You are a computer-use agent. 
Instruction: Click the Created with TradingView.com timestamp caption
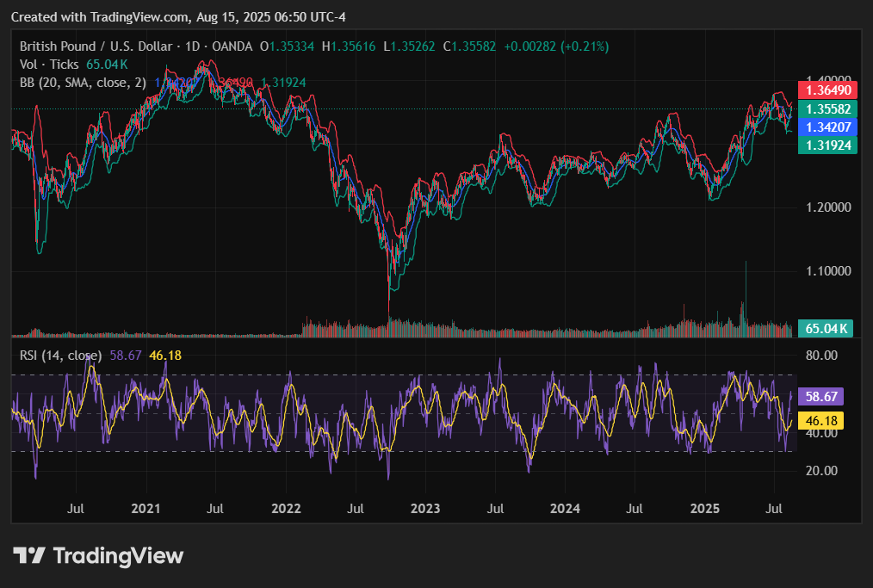point(178,17)
